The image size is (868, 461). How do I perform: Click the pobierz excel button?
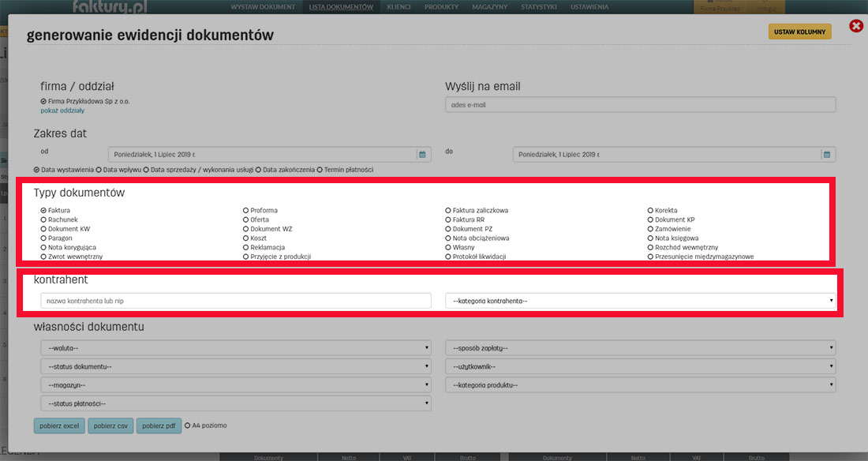tap(59, 426)
